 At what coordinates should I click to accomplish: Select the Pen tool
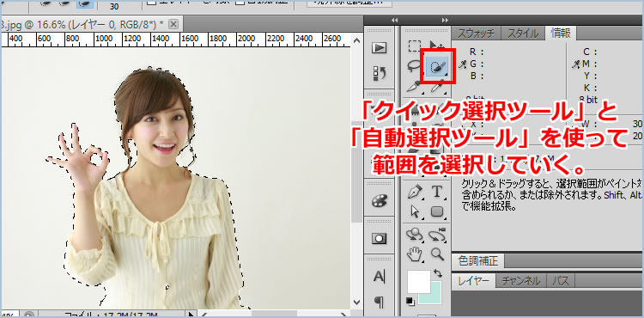(x=416, y=192)
